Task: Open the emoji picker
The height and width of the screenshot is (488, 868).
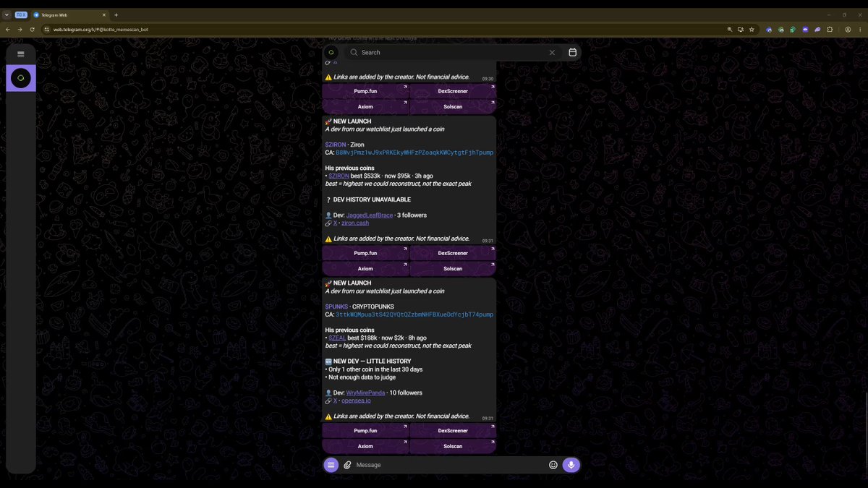Action: tap(553, 465)
